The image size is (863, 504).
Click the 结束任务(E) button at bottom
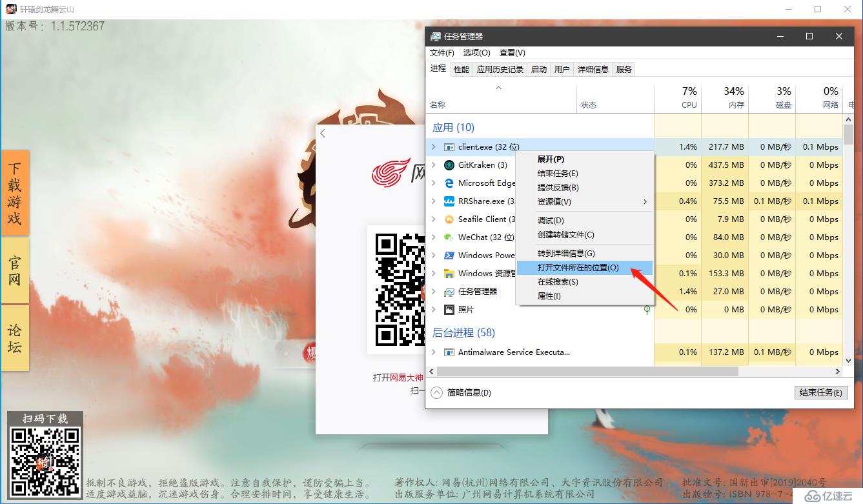pos(821,392)
